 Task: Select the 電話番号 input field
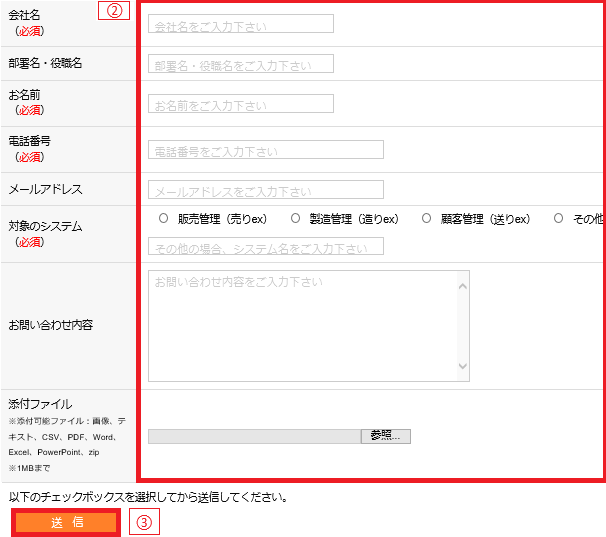(x=266, y=150)
